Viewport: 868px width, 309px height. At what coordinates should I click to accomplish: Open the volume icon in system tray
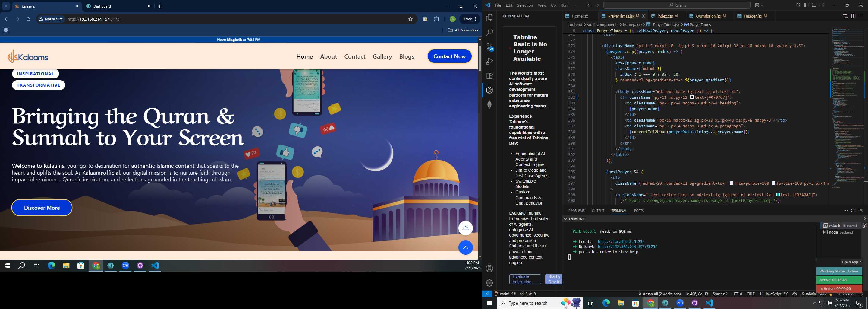(829, 303)
